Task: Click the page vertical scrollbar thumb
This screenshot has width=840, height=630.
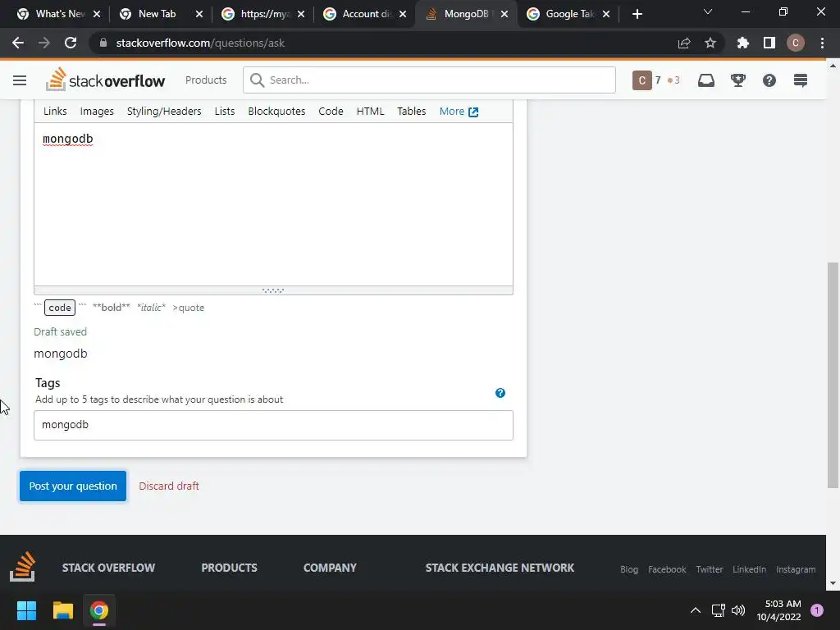Action: (833, 375)
